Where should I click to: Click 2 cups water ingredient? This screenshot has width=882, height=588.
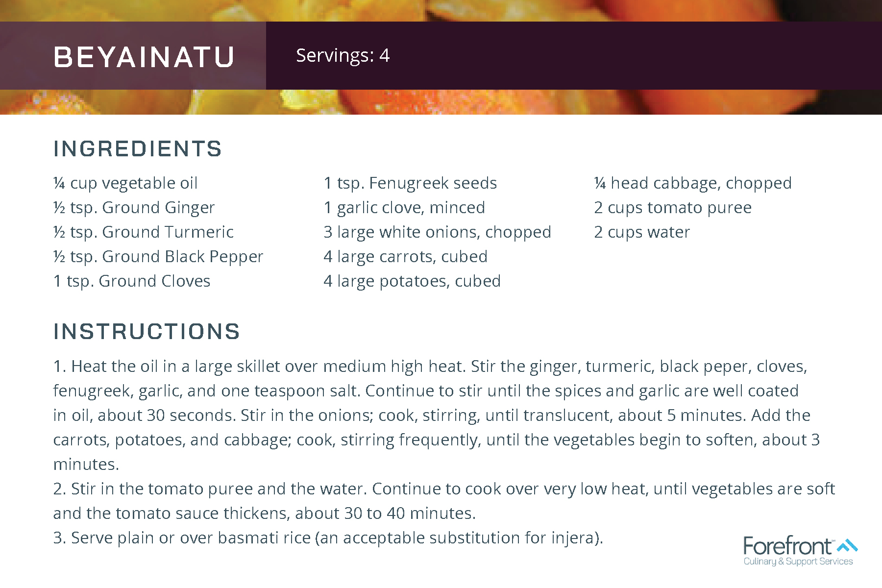pos(642,232)
